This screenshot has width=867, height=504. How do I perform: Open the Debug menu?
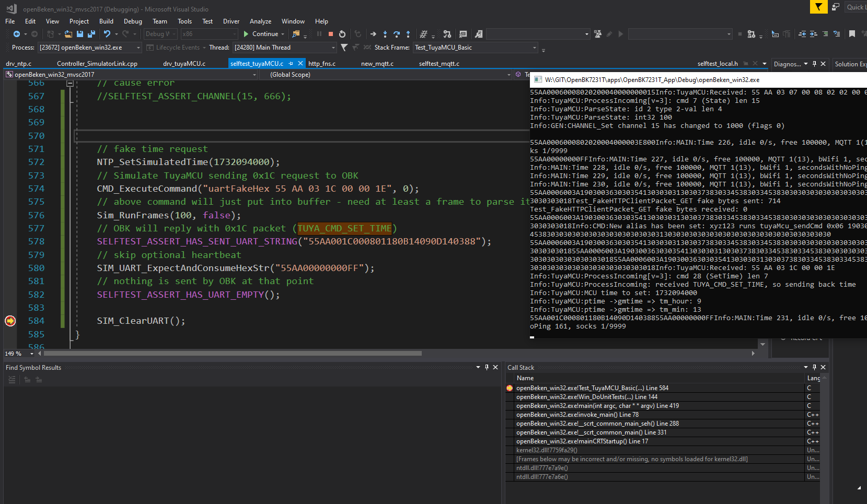132,21
